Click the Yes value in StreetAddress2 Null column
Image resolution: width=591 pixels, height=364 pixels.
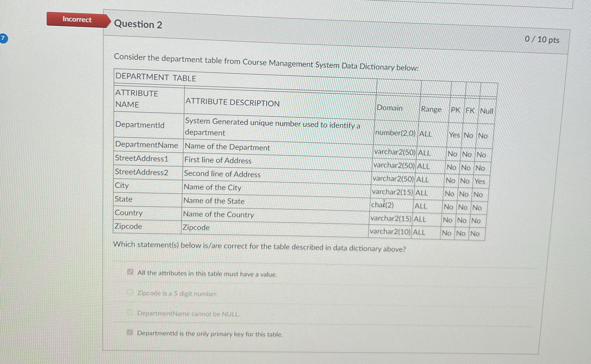[x=479, y=181]
